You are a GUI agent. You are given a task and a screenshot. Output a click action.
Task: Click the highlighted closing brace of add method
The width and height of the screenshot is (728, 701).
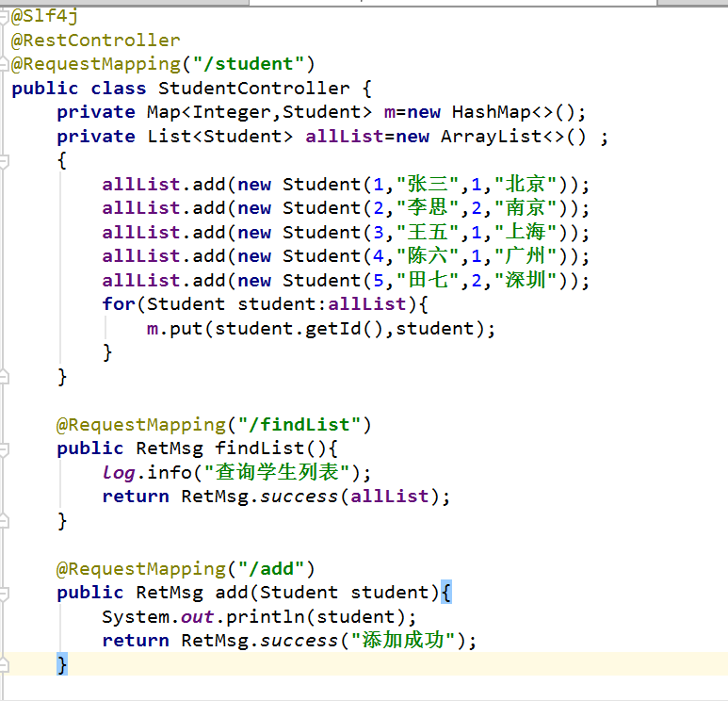point(62,665)
